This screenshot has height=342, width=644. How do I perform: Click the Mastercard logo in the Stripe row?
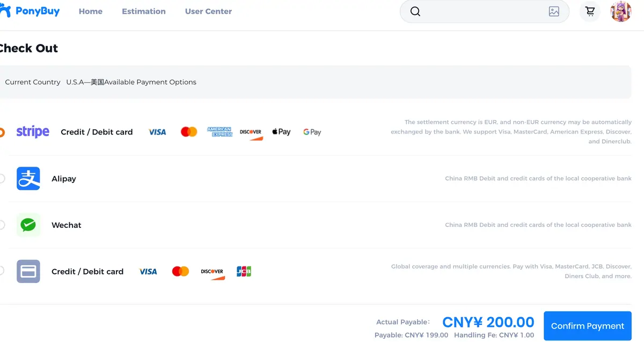coord(189,132)
